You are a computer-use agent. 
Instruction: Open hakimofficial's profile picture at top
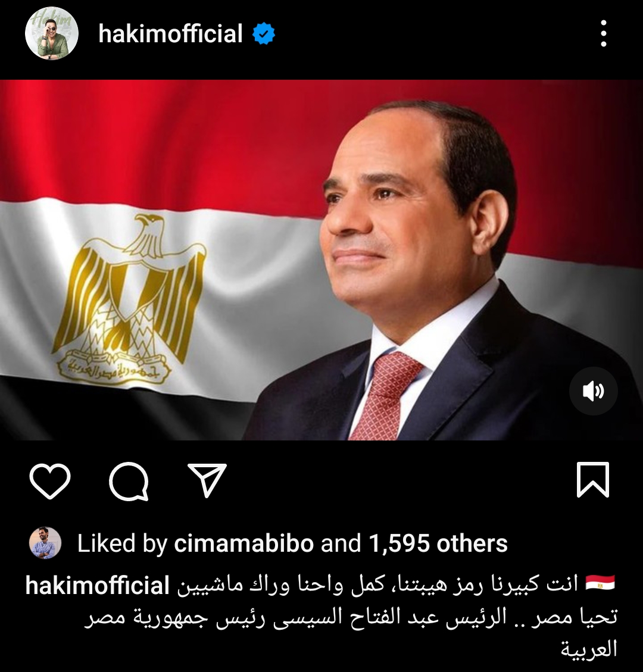coord(51,33)
